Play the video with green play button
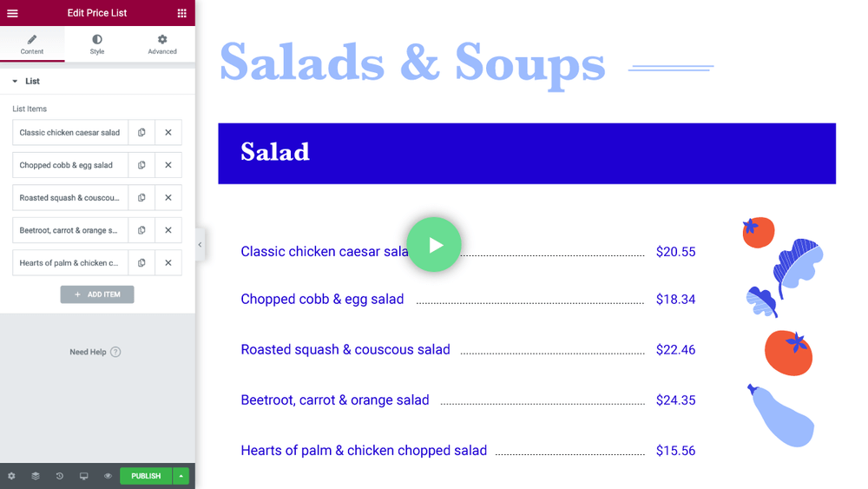868x489 pixels. [x=434, y=245]
